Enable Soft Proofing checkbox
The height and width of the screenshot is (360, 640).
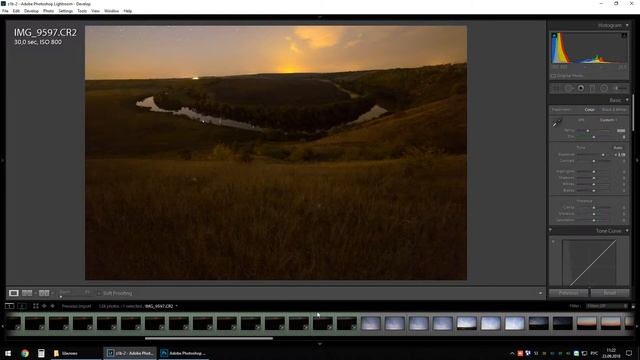(x=99, y=293)
